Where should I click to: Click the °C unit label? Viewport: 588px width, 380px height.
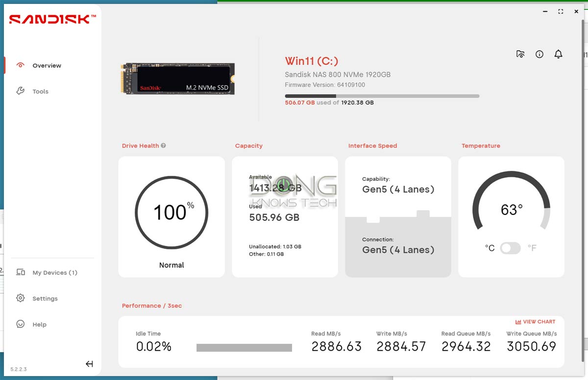[490, 248]
